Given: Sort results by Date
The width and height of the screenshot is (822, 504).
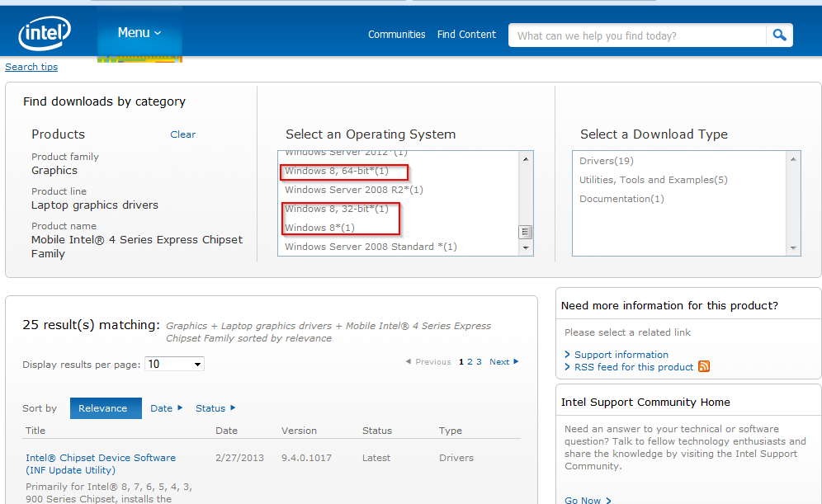Looking at the screenshot, I should pos(166,408).
